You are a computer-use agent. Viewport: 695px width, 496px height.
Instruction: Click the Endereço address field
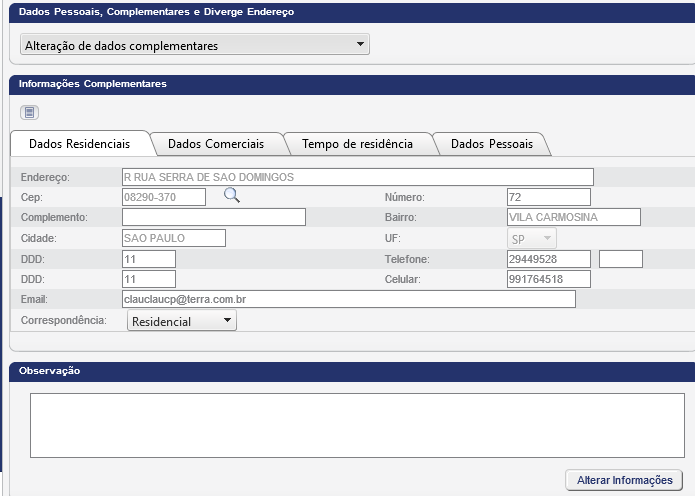pyautogui.click(x=356, y=177)
